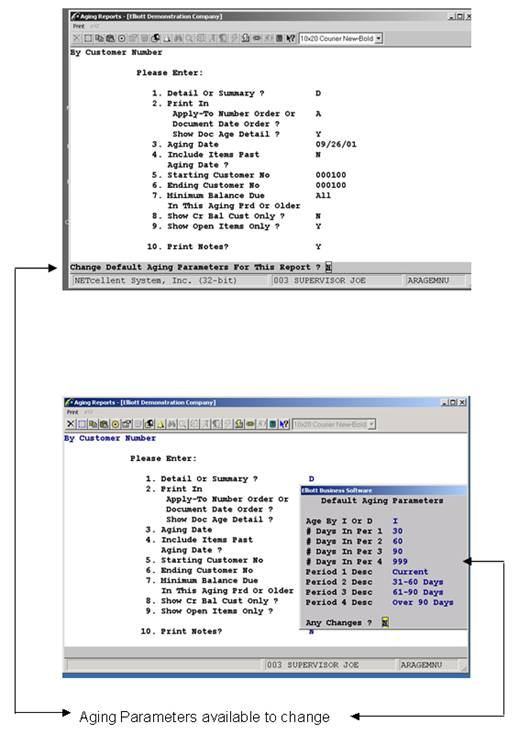Click the Detail Or Summary value D in upper window
This screenshot has width=519, height=734.
pyautogui.click(x=318, y=93)
